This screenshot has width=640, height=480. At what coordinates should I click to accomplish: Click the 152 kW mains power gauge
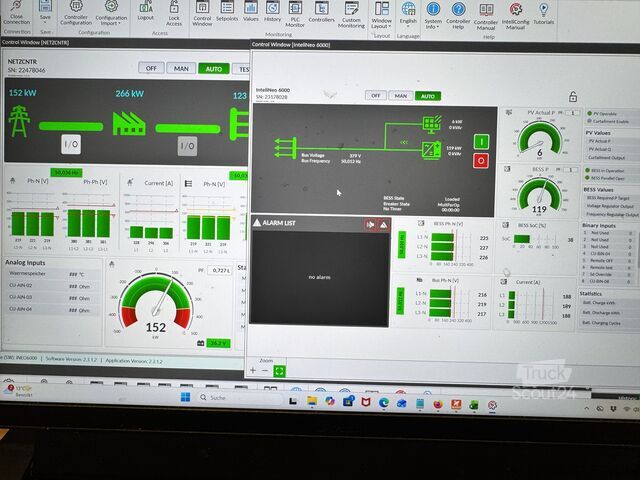point(156,305)
